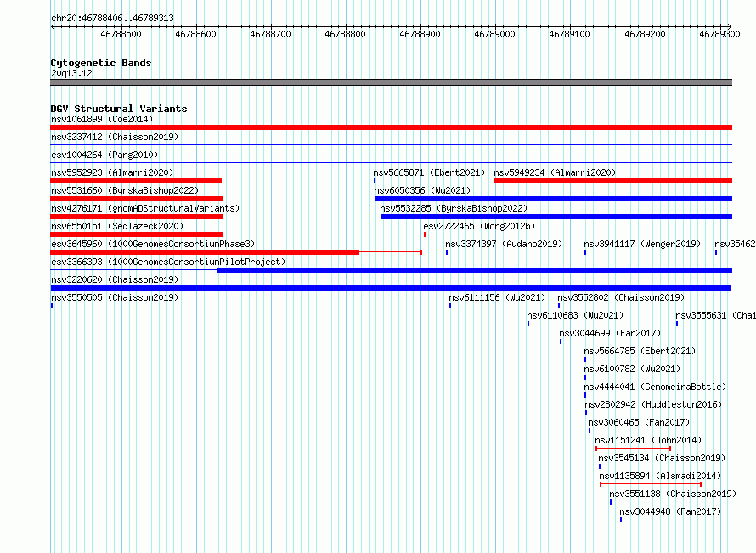
Task: Click nsv3552802 (Chaisson2019) label
Action: 621,297
